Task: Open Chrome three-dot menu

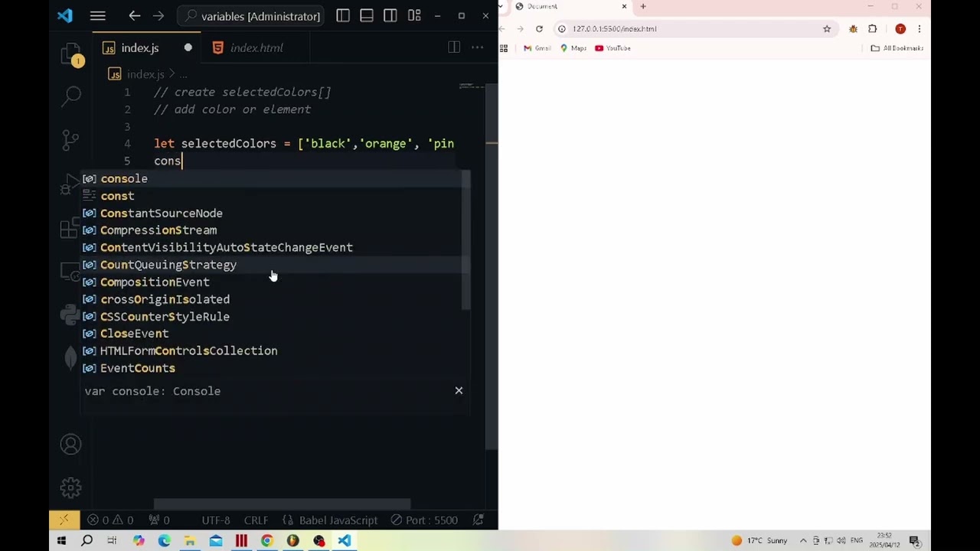Action: [x=920, y=29]
